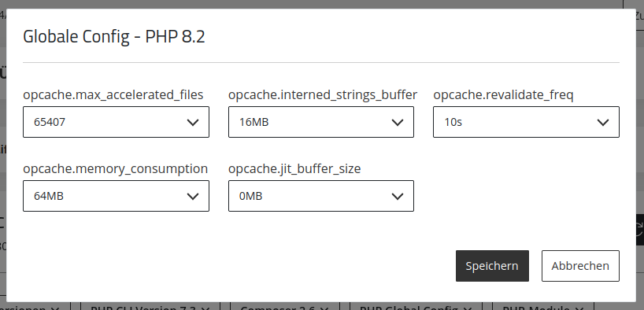The width and height of the screenshot is (644, 310).
Task: Expand the opcache.jit_buffer_size select box
Action: [320, 196]
